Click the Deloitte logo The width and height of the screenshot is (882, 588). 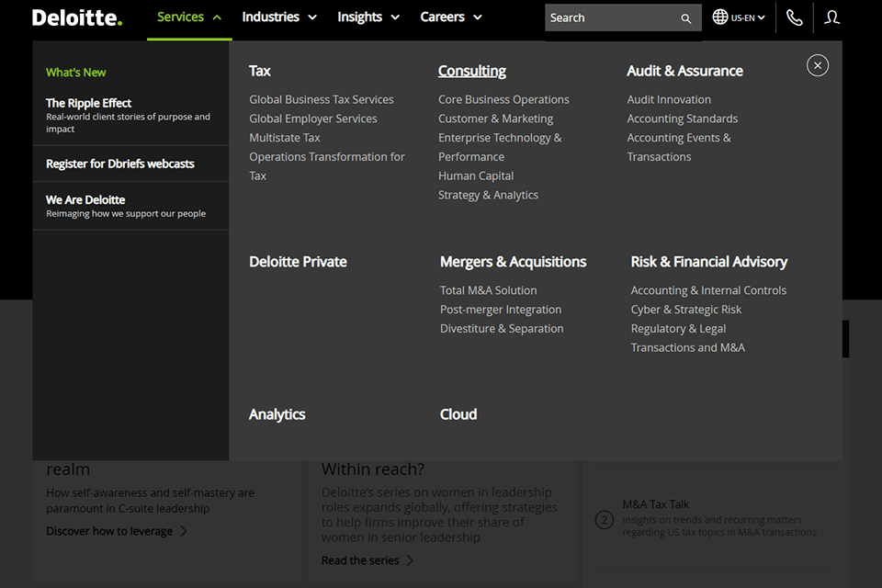click(x=77, y=17)
